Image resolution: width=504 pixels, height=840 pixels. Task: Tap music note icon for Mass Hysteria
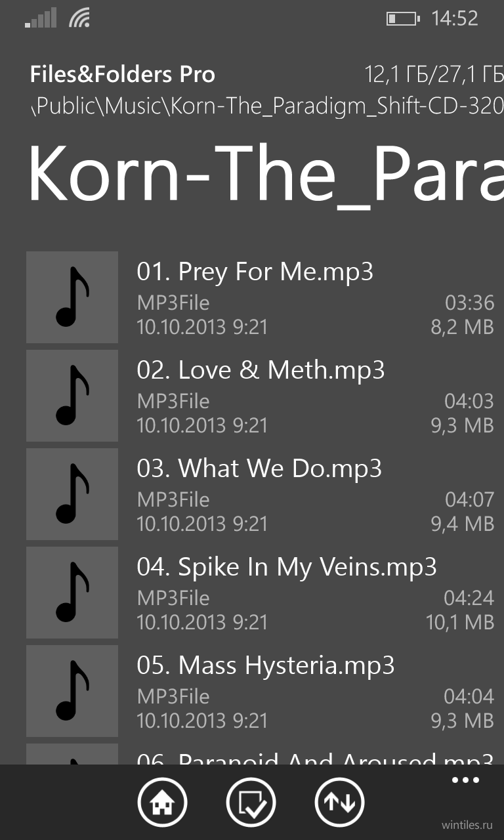click(x=72, y=691)
